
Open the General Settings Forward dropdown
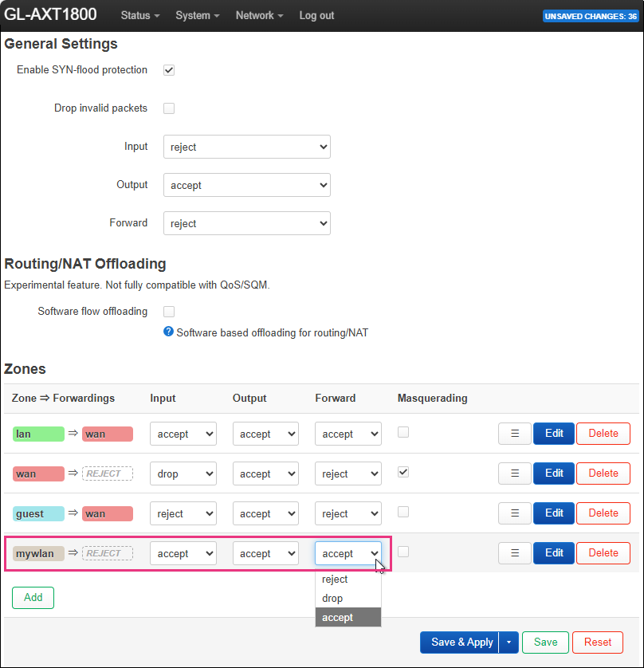[246, 223]
